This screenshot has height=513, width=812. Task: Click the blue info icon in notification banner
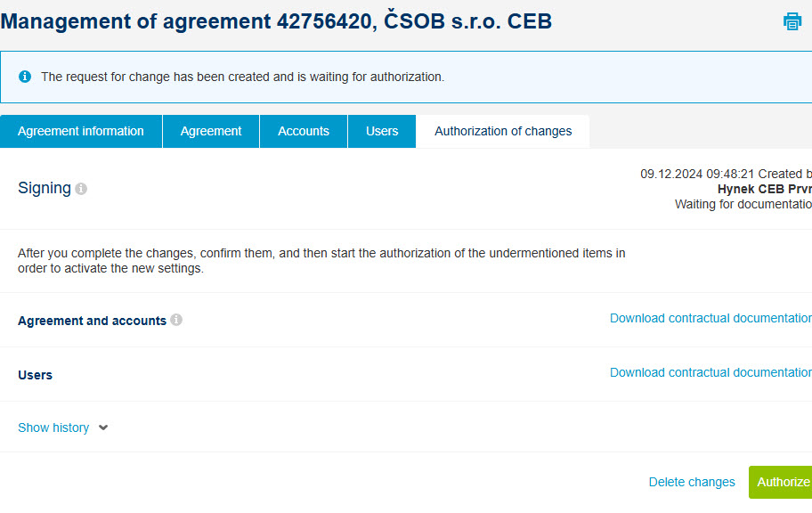tap(25, 77)
